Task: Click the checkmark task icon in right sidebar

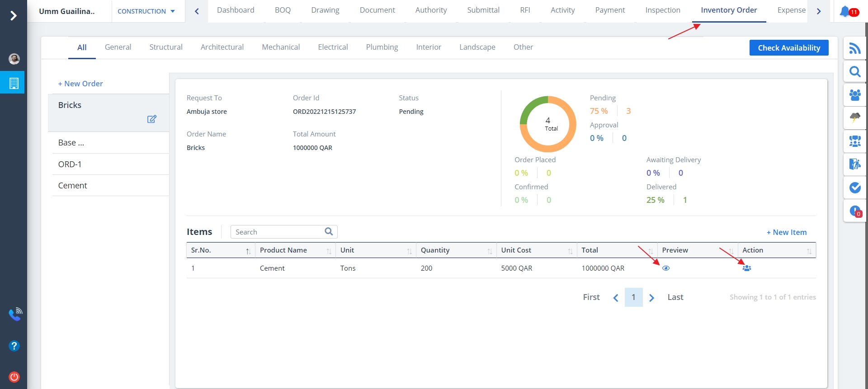Action: tap(854, 187)
